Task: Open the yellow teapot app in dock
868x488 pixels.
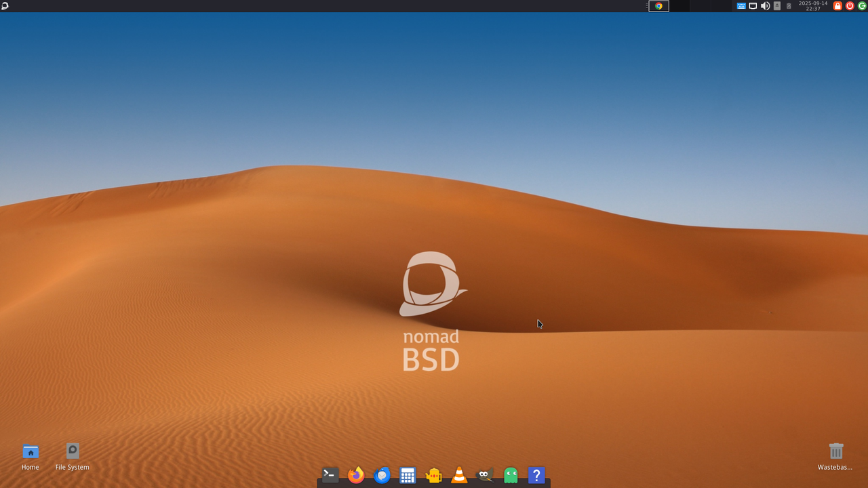Action: (x=433, y=475)
